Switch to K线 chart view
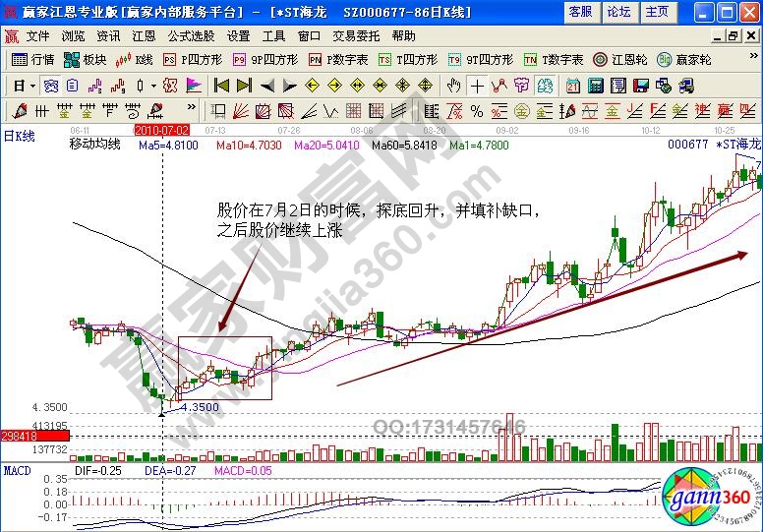The image size is (763, 532). 135,59
